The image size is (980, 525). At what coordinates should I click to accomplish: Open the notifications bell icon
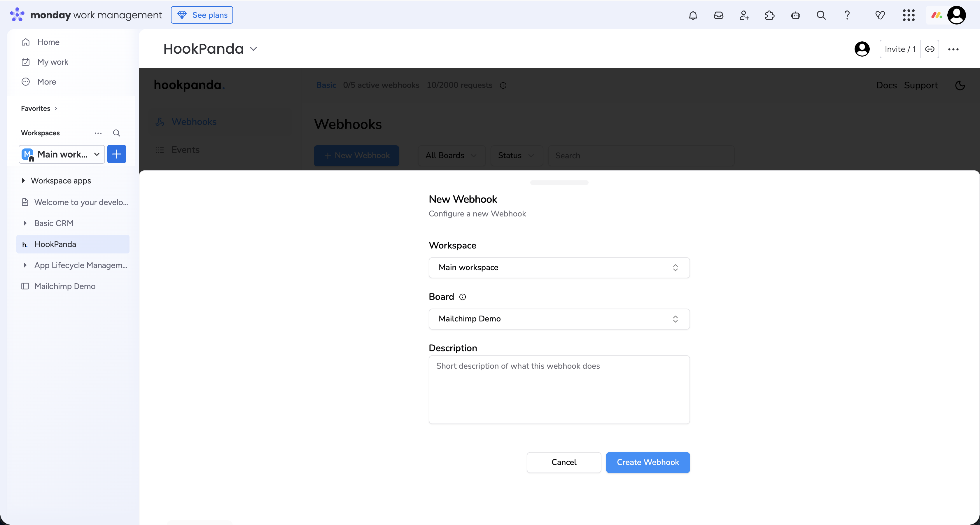point(693,15)
